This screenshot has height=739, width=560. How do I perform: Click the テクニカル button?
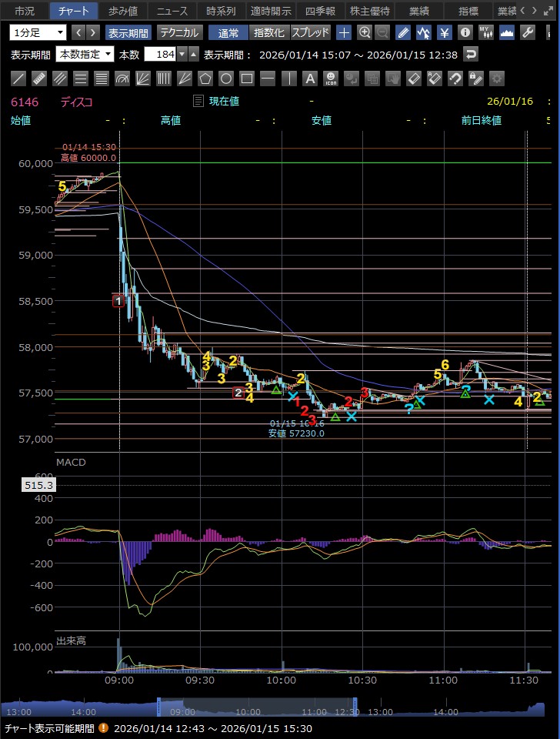pos(178,32)
